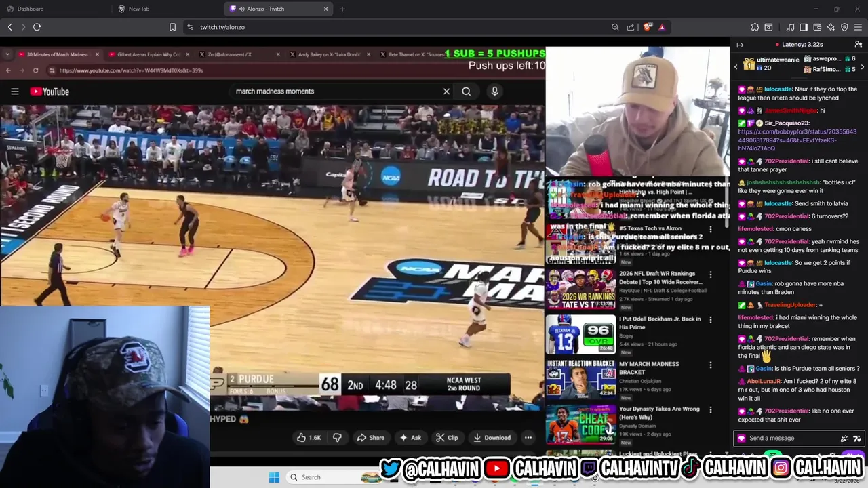
Task: Open Instant Reaction Bracket video thumbnail
Action: (581, 380)
